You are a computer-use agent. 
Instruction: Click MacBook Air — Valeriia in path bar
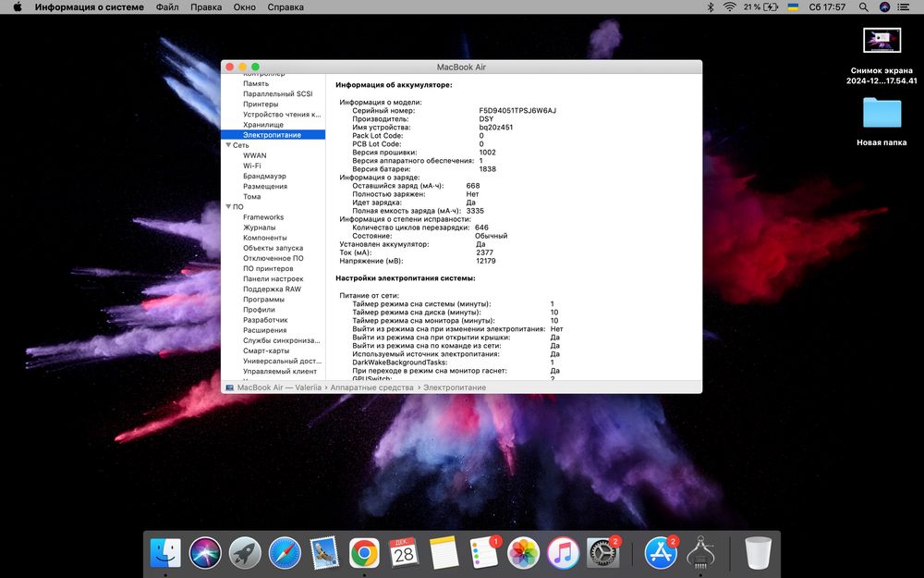point(279,387)
